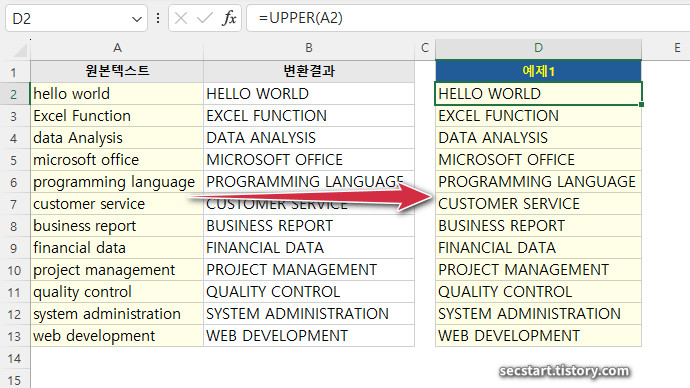
Task: Click the Select All corner triangle
Action: 20,50
